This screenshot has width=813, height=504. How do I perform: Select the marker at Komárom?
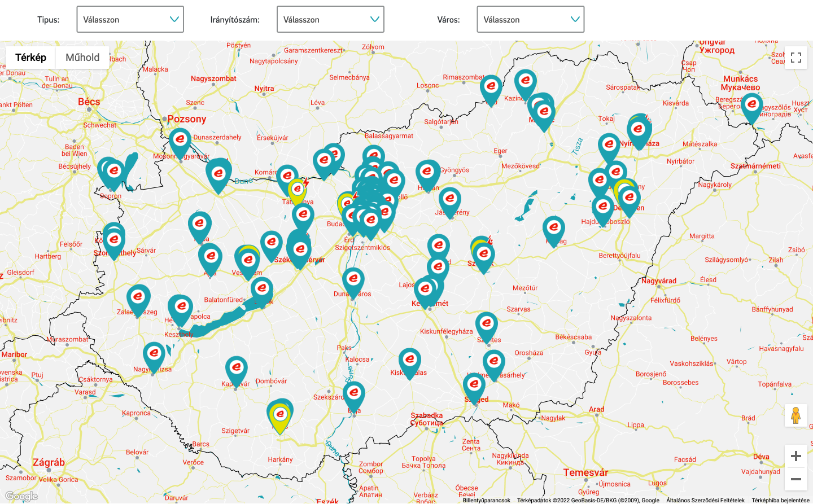[287, 181]
